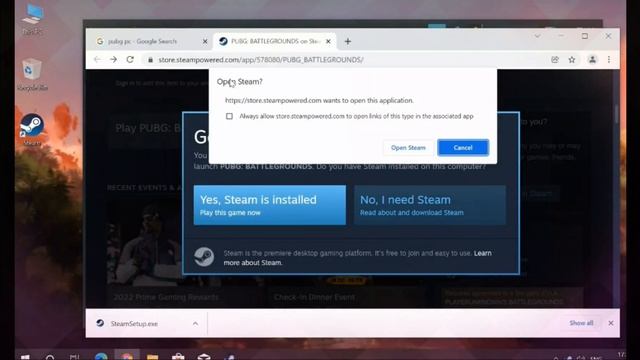The height and width of the screenshot is (360, 640).
Task: Click the share page icon in address bar
Action: click(555, 60)
